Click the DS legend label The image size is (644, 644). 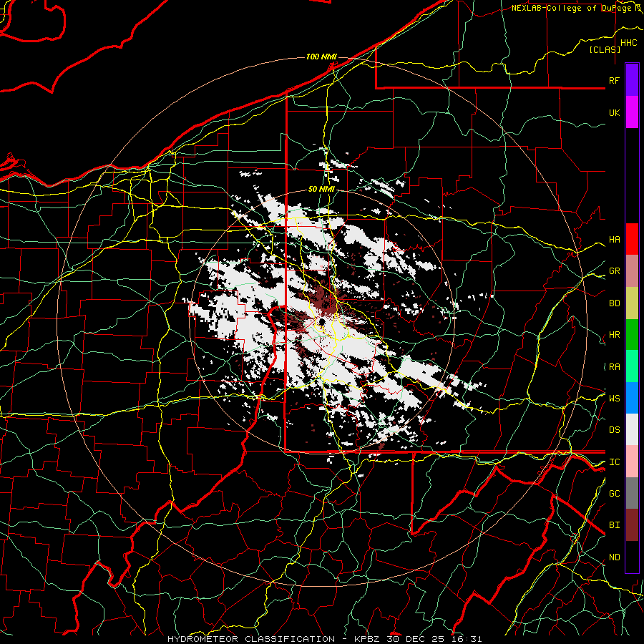pyautogui.click(x=614, y=430)
